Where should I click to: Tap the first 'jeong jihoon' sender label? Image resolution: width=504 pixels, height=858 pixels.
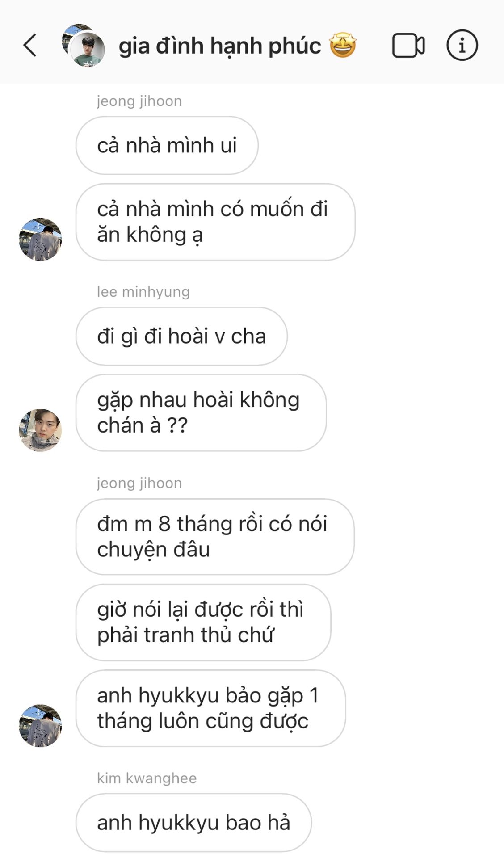tap(139, 101)
